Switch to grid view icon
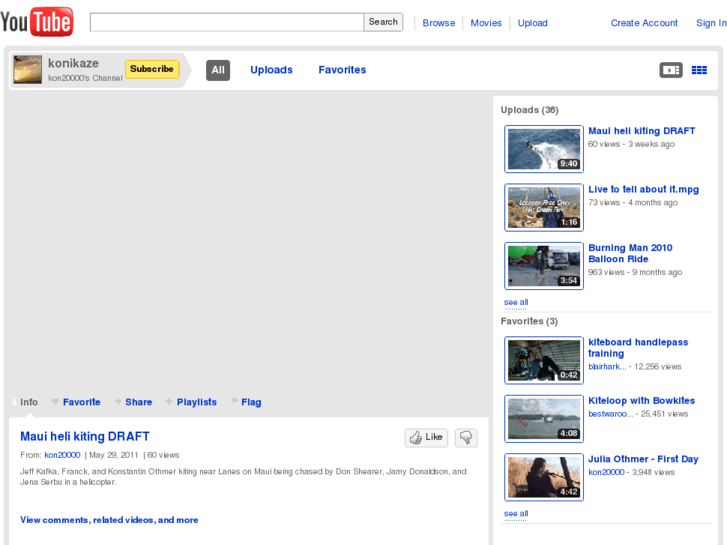The height and width of the screenshot is (545, 727). pyautogui.click(x=699, y=70)
